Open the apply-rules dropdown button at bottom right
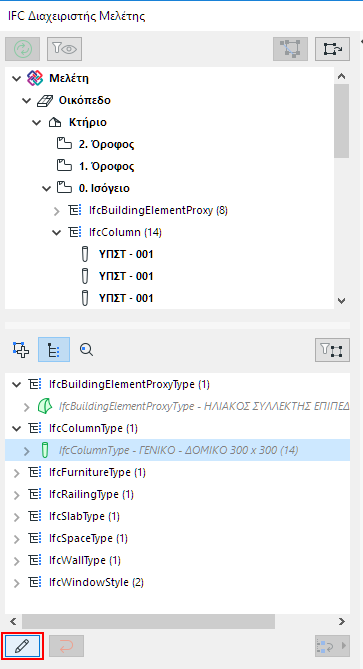 (x=332, y=646)
